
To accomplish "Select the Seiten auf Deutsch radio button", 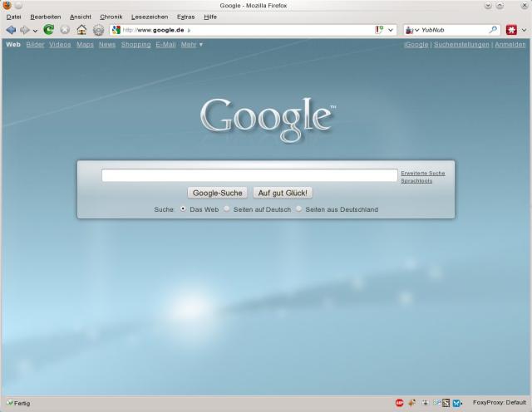I will click(226, 208).
